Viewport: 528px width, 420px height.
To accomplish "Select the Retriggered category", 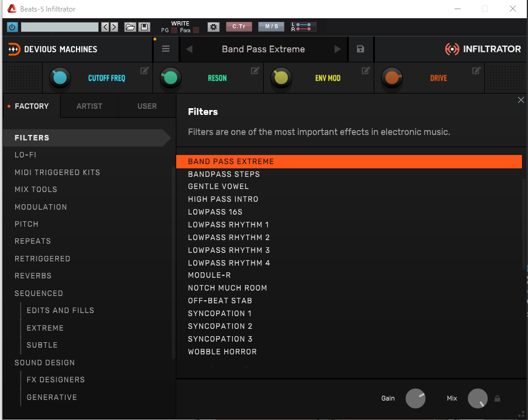I will coord(43,259).
